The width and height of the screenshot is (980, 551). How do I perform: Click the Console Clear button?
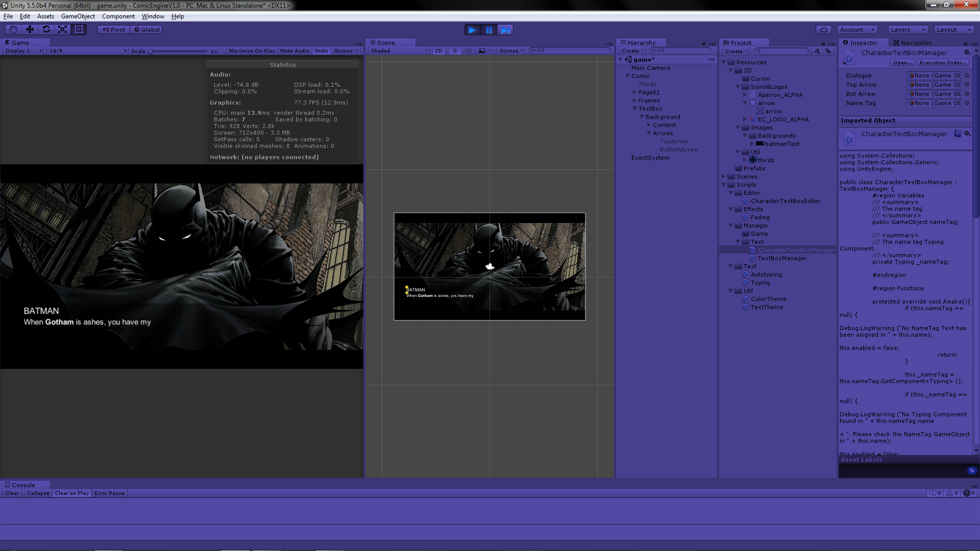tap(12, 493)
